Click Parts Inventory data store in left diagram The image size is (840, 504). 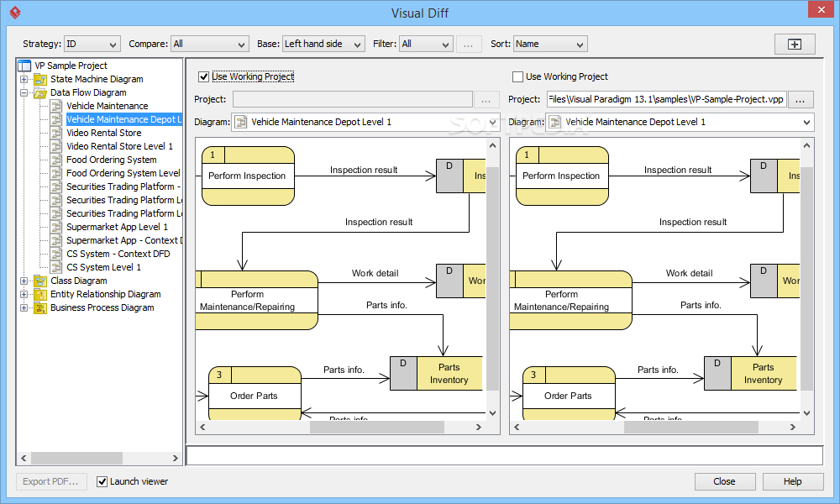point(437,373)
